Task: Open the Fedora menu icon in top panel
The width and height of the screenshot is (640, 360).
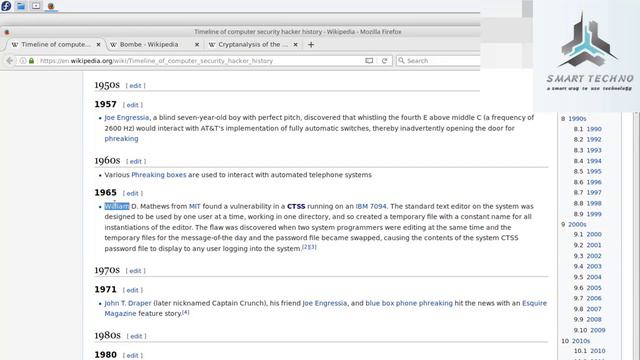Action: (x=6, y=6)
